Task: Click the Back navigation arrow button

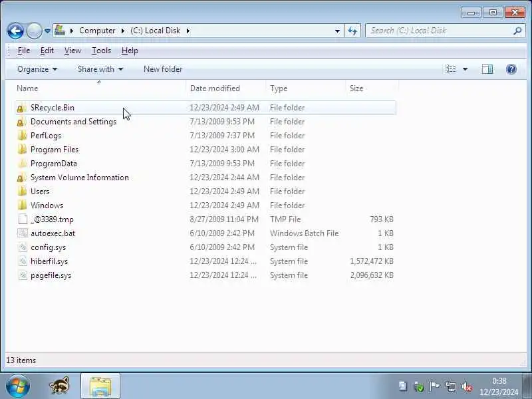Action: [15, 31]
